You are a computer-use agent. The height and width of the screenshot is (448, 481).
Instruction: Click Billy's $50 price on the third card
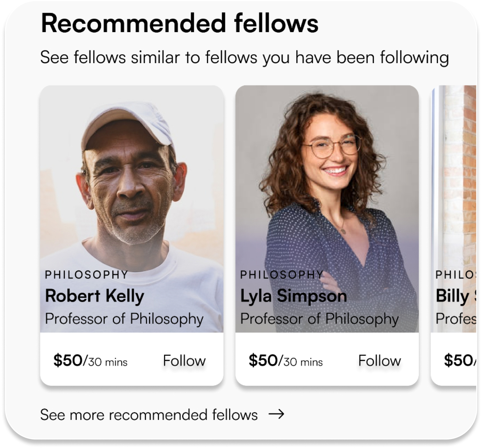459,361
